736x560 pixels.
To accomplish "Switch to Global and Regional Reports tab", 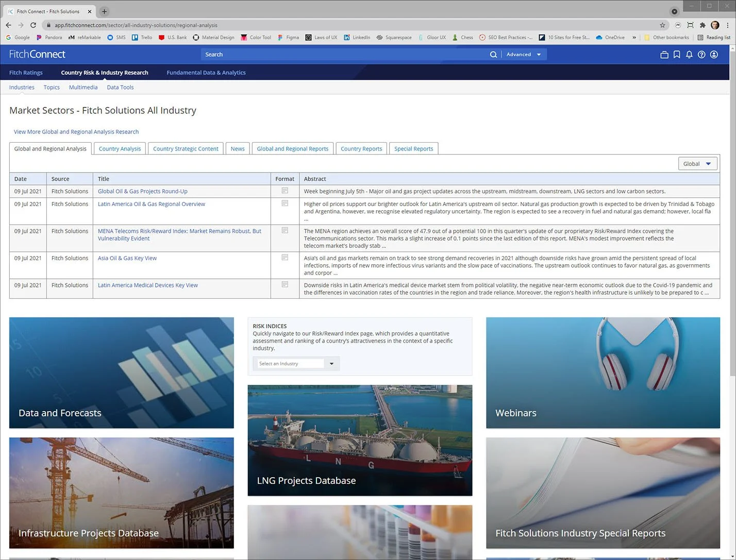I will (x=293, y=148).
